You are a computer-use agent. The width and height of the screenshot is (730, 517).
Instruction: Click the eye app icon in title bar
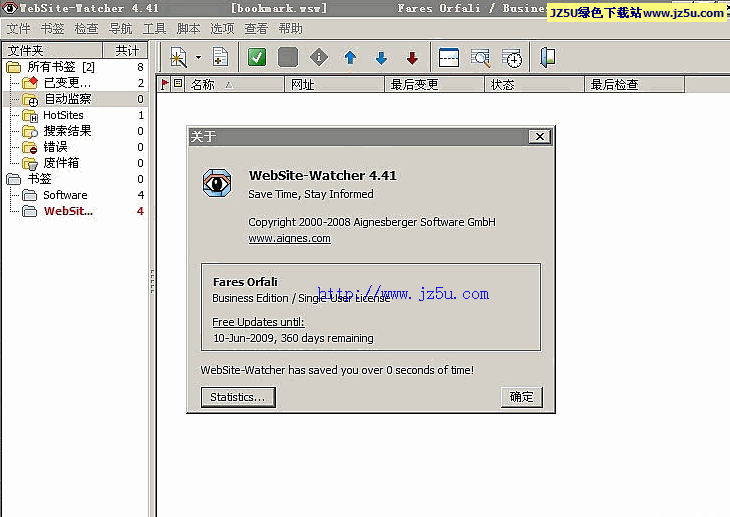[x=9, y=8]
